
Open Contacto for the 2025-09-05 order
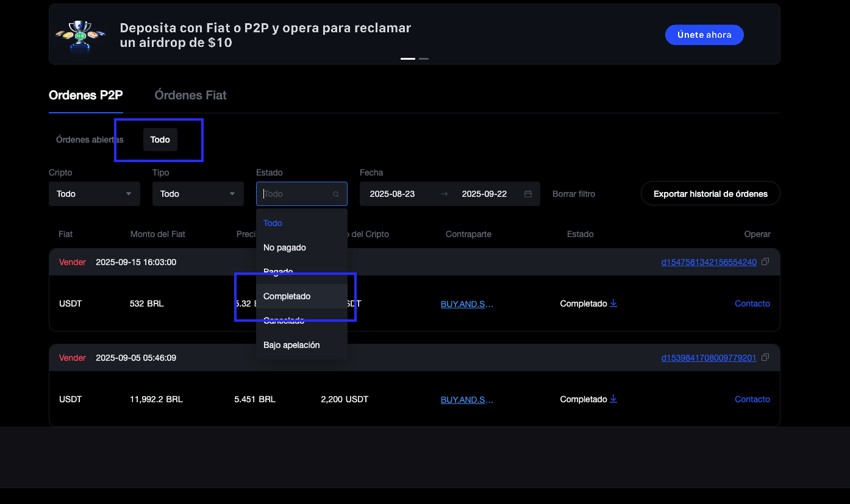tap(752, 399)
